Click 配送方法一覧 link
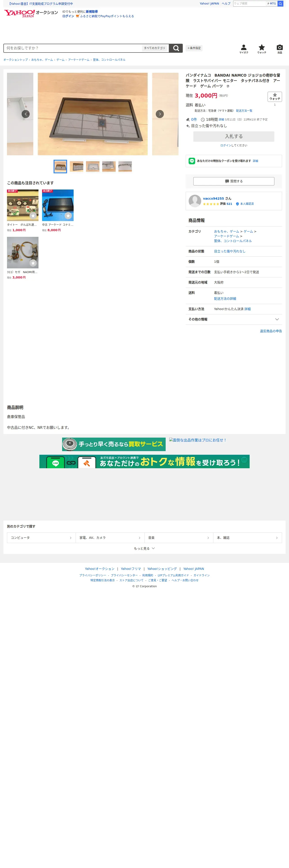 point(244,111)
